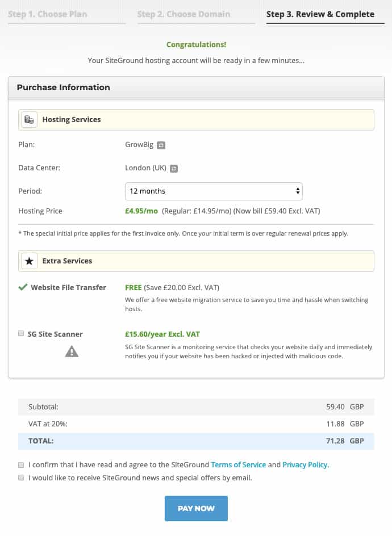The image size is (392, 536).
Task: Click the Data Center: label
Action: 39,168
